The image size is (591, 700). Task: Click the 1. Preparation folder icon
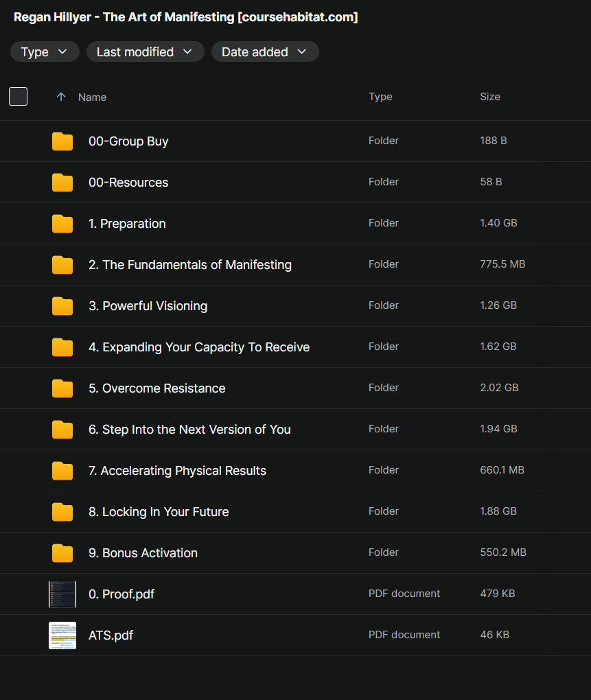[x=62, y=224]
